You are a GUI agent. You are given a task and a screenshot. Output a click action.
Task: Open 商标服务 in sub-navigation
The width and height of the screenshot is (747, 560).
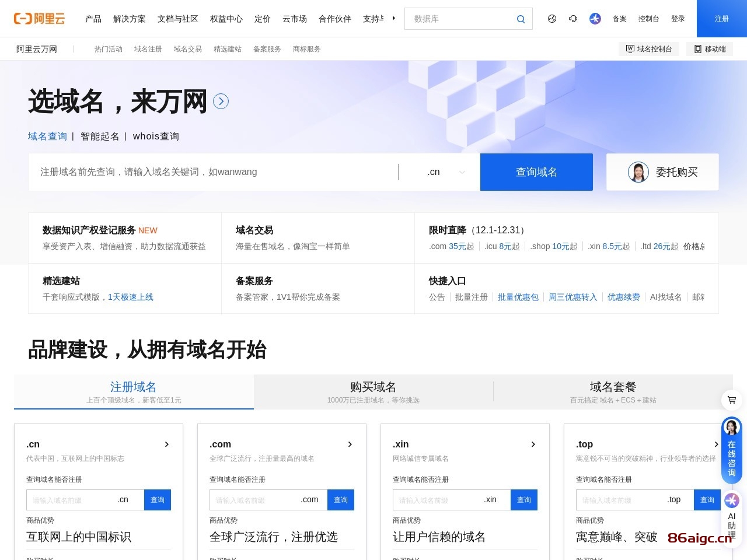(307, 49)
